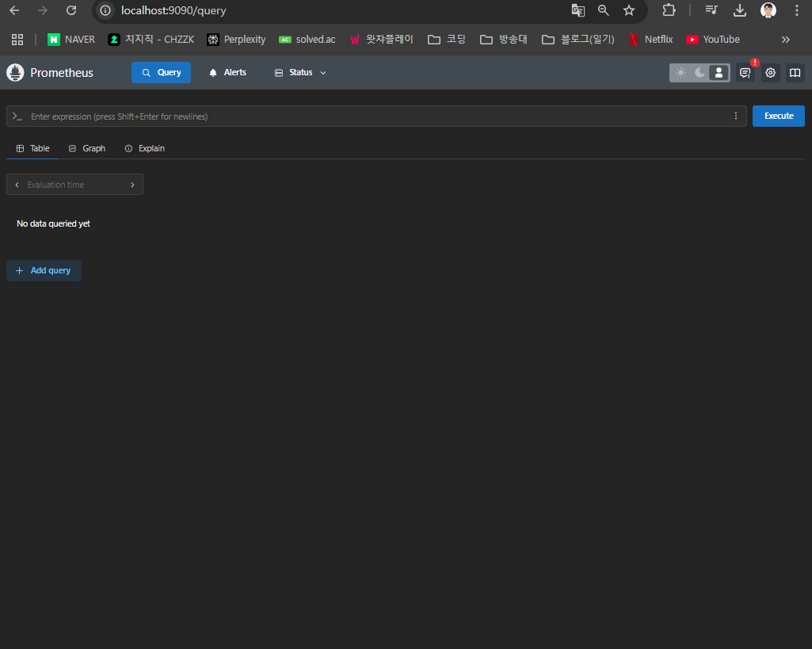Open the translate page icon
Viewport: 812px width, 649px height.
pos(578,10)
